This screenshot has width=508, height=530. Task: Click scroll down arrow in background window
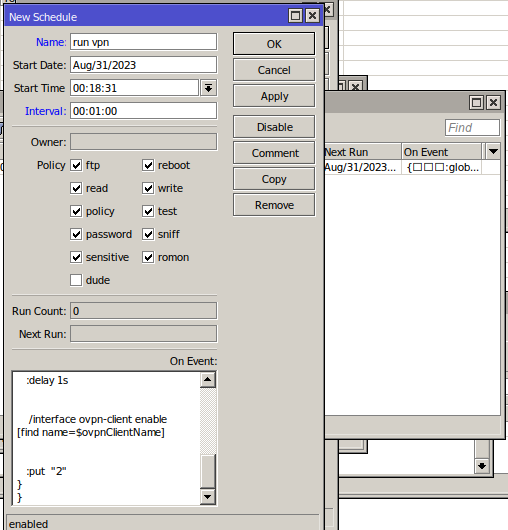[x=482, y=466]
